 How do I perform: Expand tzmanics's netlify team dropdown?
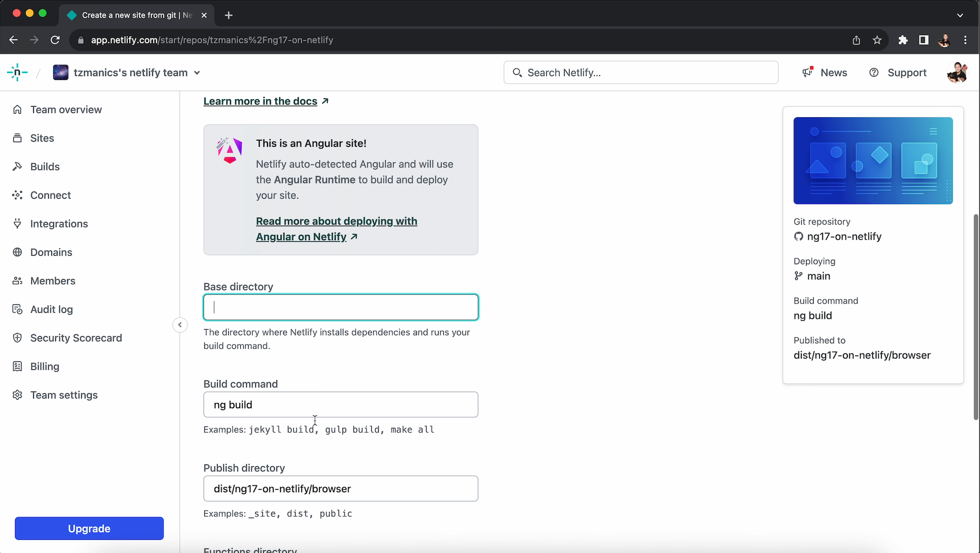pos(197,73)
